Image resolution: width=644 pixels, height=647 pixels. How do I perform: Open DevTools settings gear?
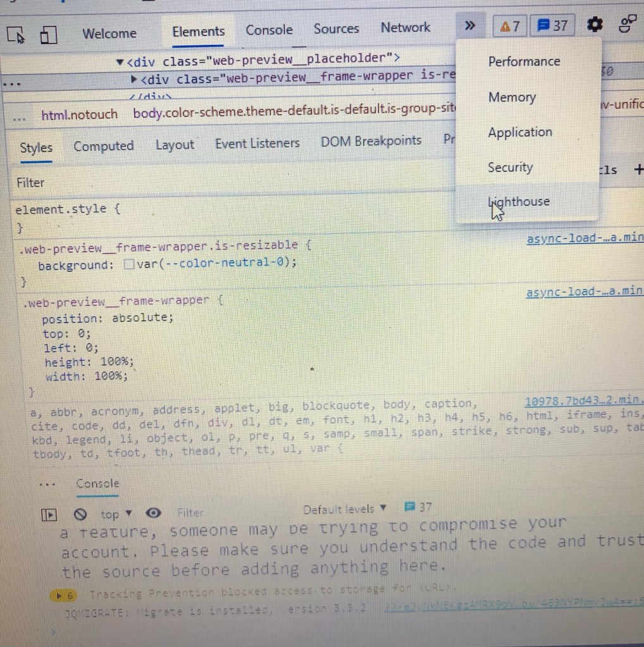pyautogui.click(x=595, y=25)
